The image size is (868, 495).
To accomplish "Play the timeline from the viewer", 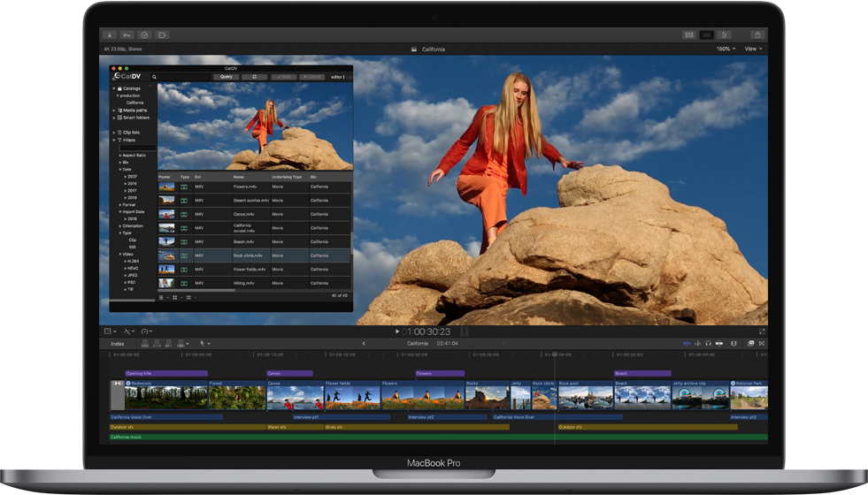I will [397, 331].
